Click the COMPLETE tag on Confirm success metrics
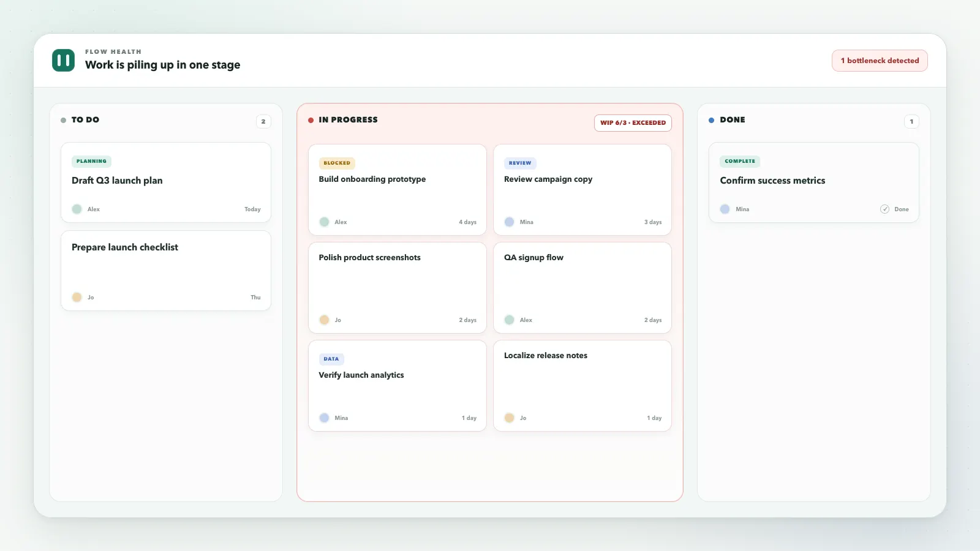This screenshot has height=551, width=980. (740, 162)
